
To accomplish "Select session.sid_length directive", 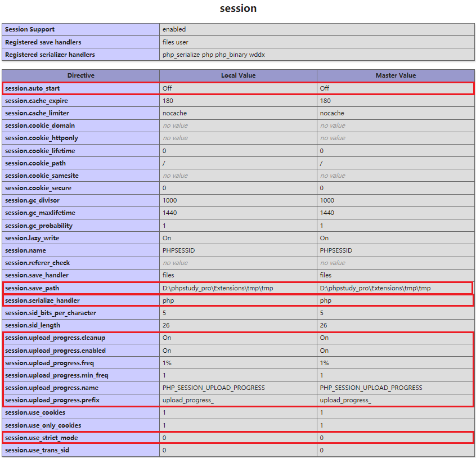I will 33,326.
